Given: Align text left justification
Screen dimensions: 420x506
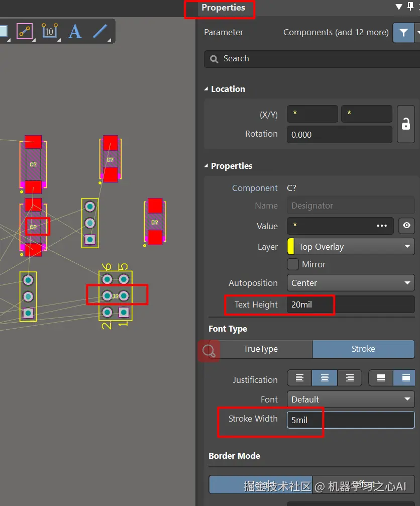Looking at the screenshot, I should pyautogui.click(x=300, y=378).
